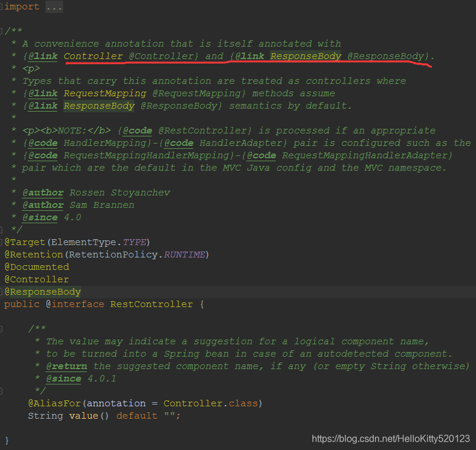This screenshot has height=450, width=476.
Task: Click author name "Sam Brannen"
Action: tap(102, 205)
